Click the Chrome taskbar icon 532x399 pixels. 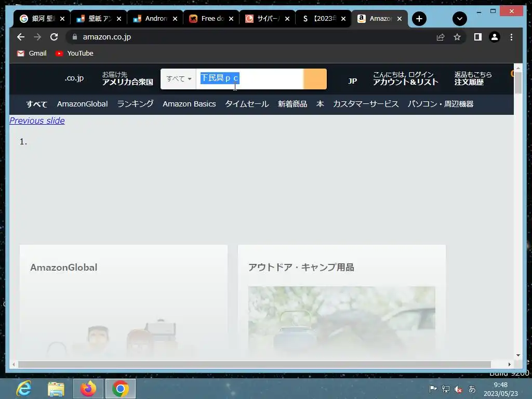pyautogui.click(x=121, y=389)
